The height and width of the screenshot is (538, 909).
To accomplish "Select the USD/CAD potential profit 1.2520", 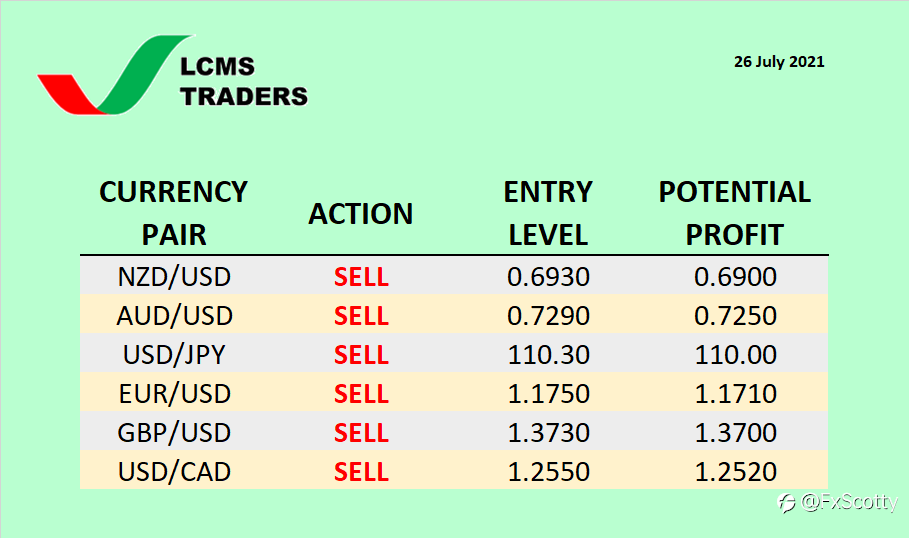I will pos(735,471).
